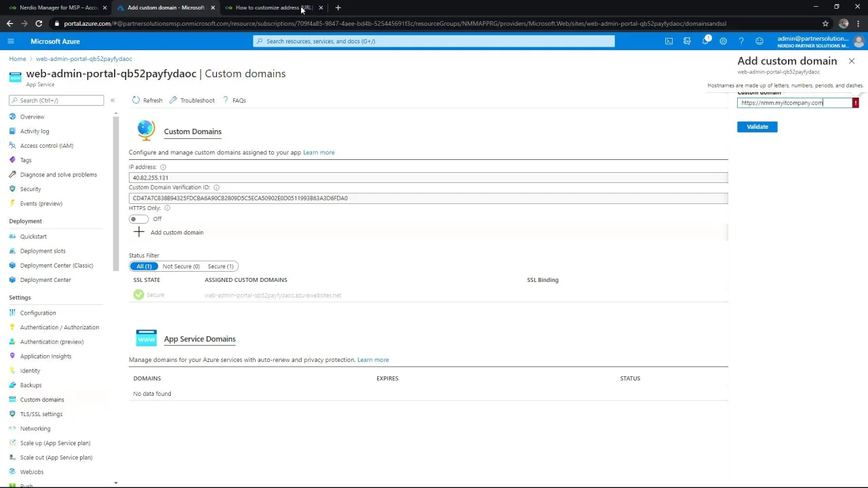Click the browser back arrow
This screenshot has height=488, width=868.
[9, 24]
